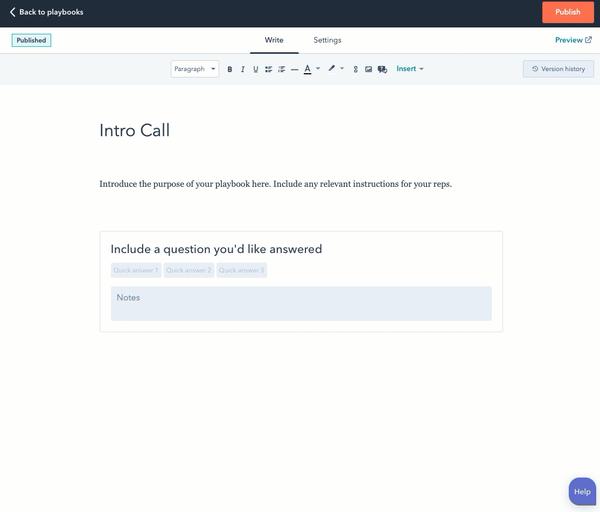Insert a bulleted list
The width and height of the screenshot is (600, 512).
(268, 69)
